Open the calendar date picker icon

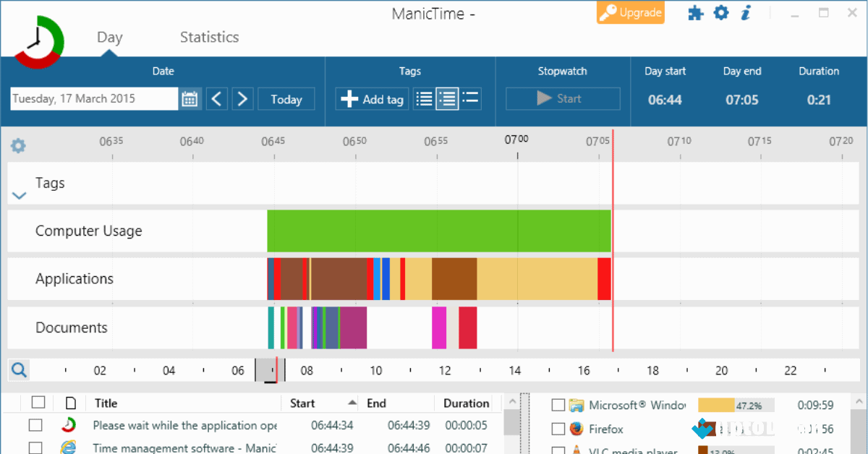point(190,99)
